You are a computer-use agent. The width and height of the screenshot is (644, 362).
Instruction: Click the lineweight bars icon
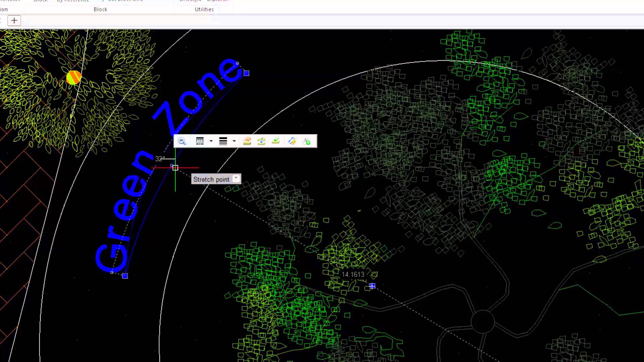[223, 141]
